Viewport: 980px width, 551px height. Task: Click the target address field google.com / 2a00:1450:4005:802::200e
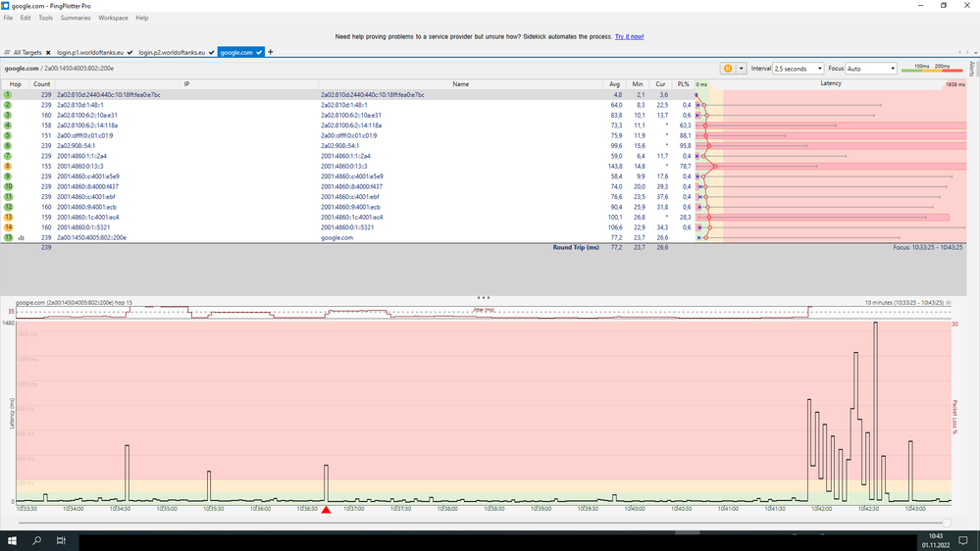click(x=60, y=69)
